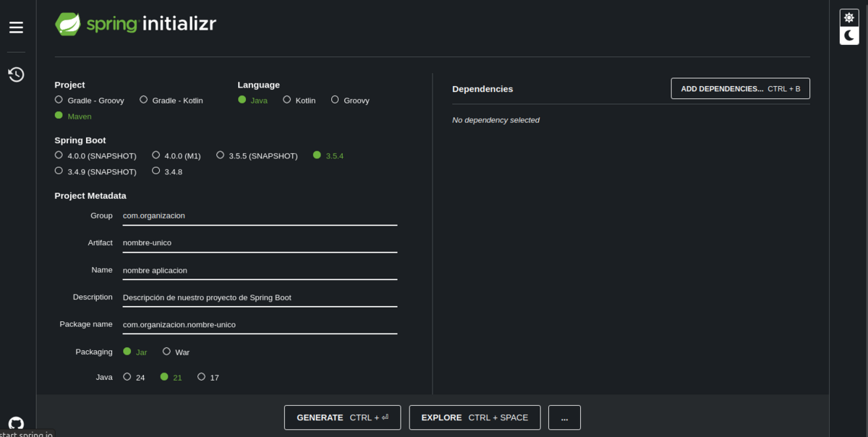Select Spring Boot 4.0.0 (SNAPSHOT)
868x437 pixels.
pos(95,156)
